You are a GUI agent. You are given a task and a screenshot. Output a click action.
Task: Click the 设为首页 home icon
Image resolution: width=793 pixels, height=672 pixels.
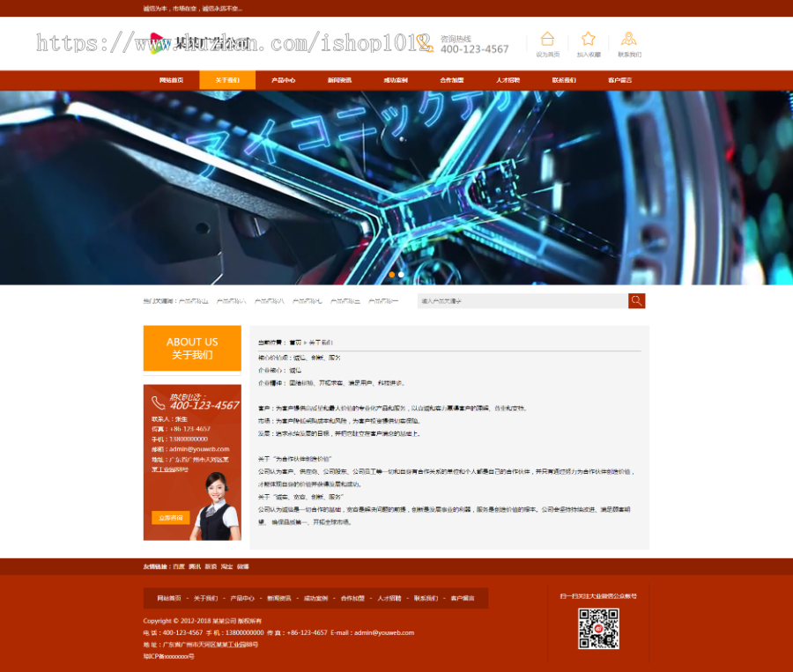(x=548, y=39)
